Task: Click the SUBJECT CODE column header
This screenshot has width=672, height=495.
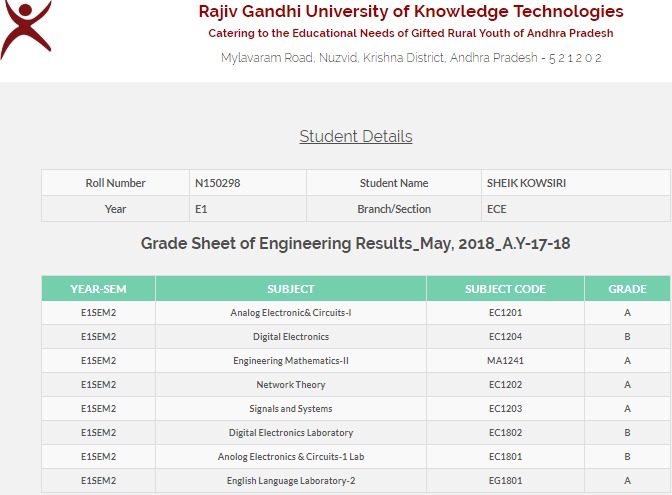Action: tap(505, 289)
